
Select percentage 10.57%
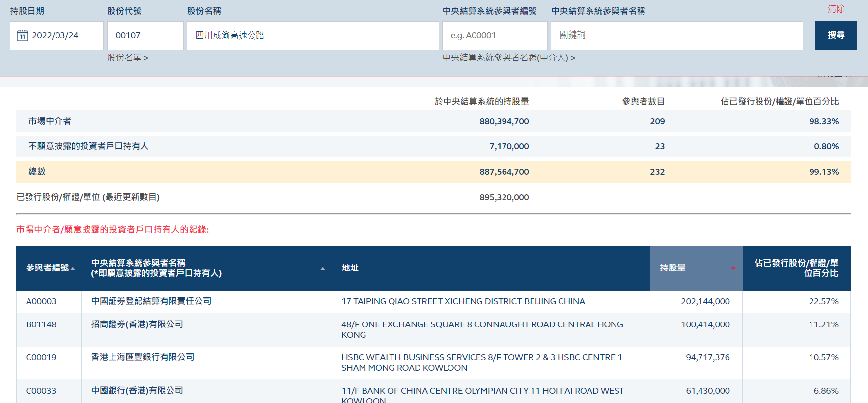[x=824, y=357]
